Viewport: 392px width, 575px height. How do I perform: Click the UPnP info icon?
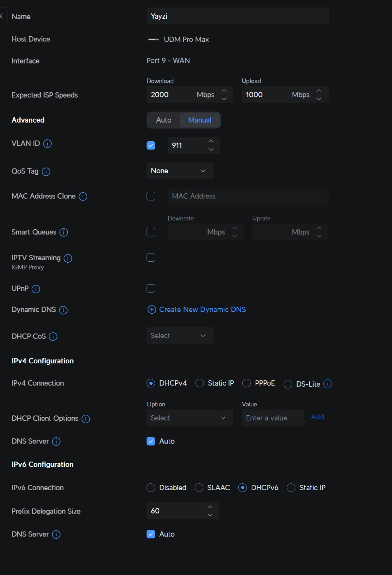pos(36,289)
